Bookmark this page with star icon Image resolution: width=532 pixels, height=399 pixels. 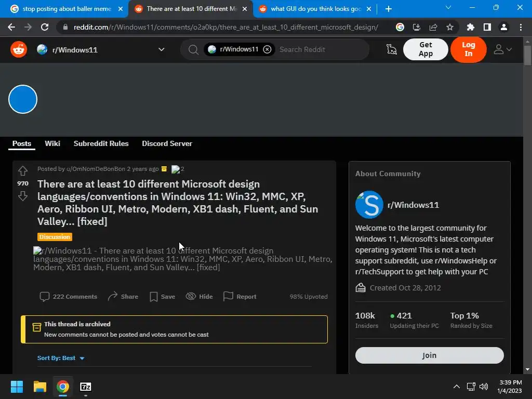450,27
